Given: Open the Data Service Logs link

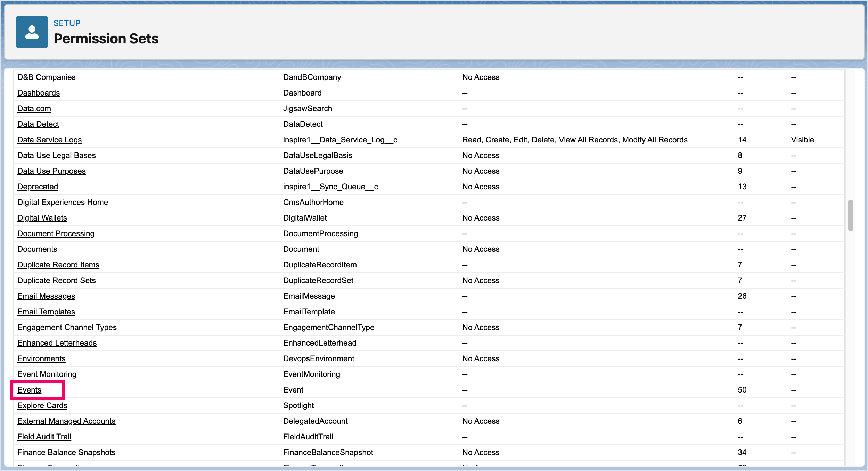Looking at the screenshot, I should [49, 140].
